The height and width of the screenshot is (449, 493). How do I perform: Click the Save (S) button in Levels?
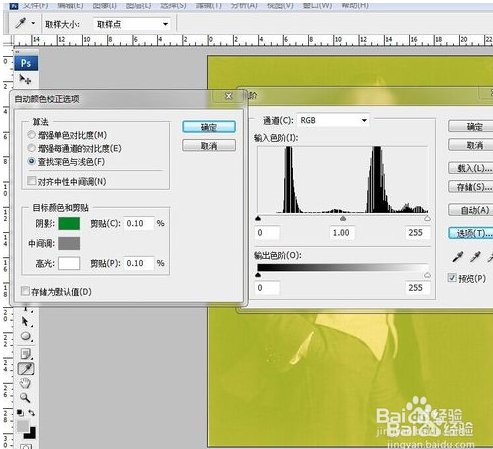471,187
